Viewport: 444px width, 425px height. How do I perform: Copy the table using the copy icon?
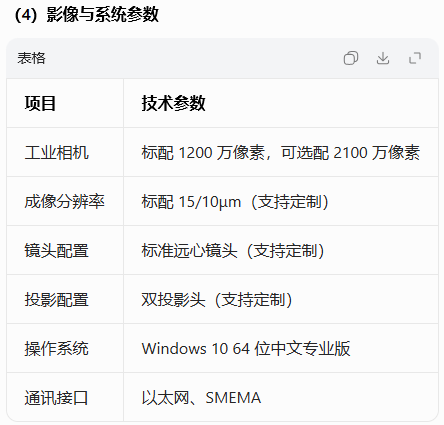[351, 58]
